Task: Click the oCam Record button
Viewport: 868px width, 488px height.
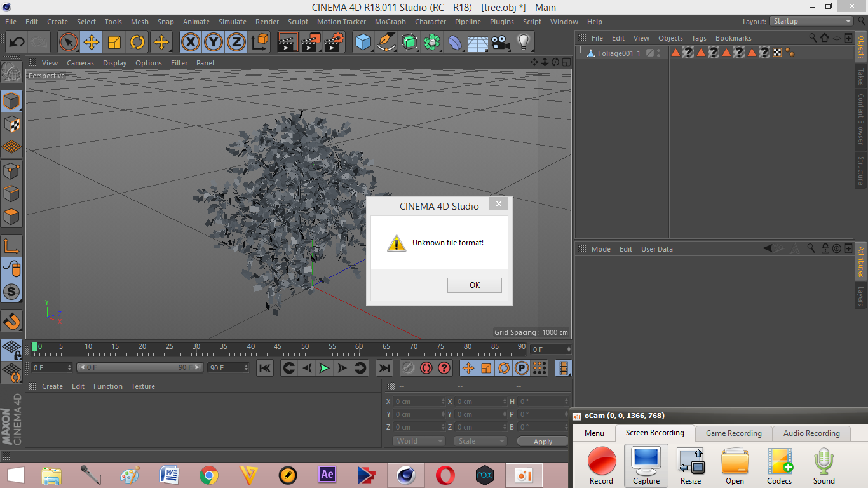Action: 601,466
